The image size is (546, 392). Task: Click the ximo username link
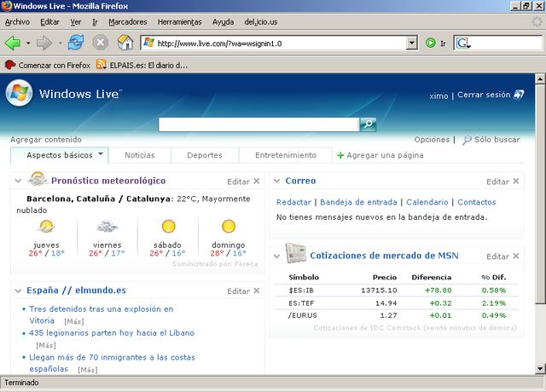coord(439,95)
